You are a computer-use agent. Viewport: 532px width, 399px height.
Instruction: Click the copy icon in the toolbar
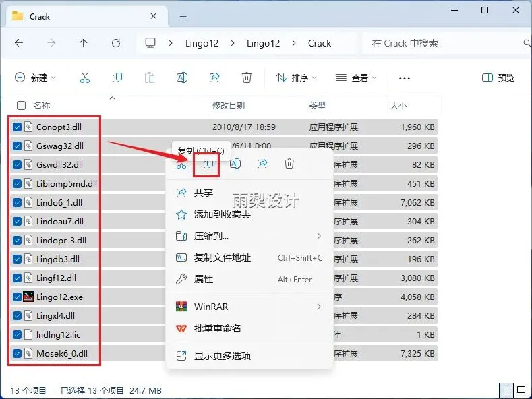117,78
